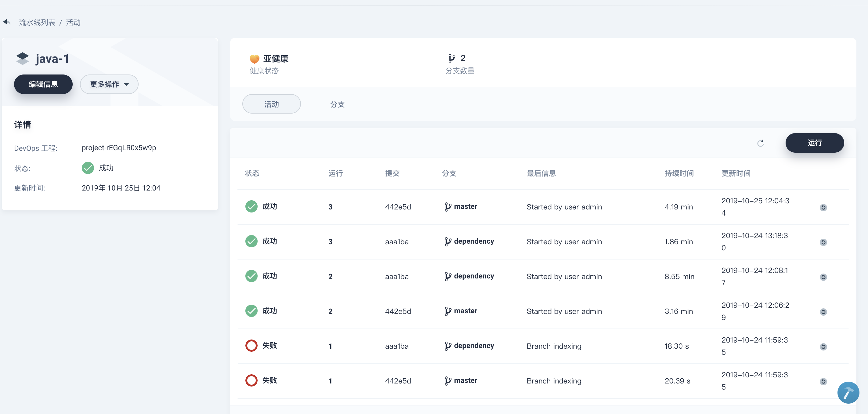This screenshot has width=868, height=414.
Task: Click the 更新时间 column header
Action: click(736, 173)
